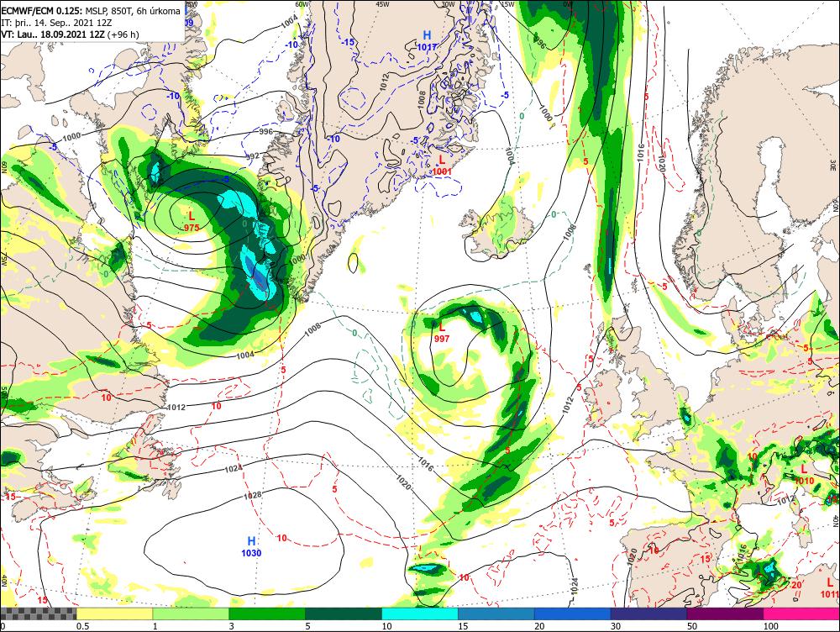Click the '30' legend scale value
840x632 pixels.
coord(616,626)
